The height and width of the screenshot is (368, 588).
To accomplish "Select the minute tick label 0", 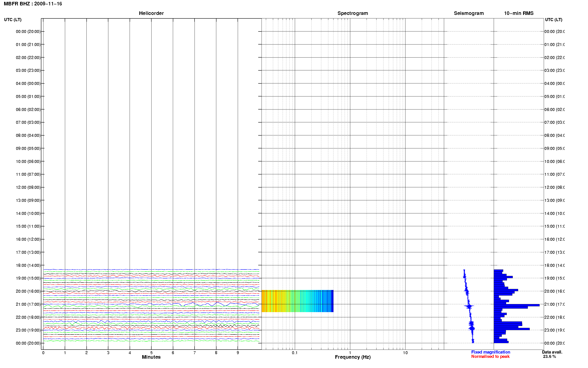I will (x=43, y=353).
